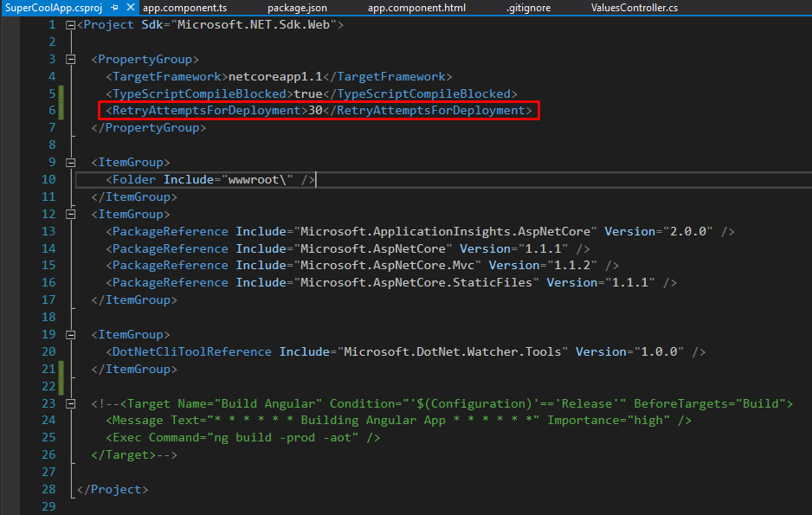Click the Microsoft.NET.Sdk.Web Sdk value
The image size is (812, 515).
point(254,25)
